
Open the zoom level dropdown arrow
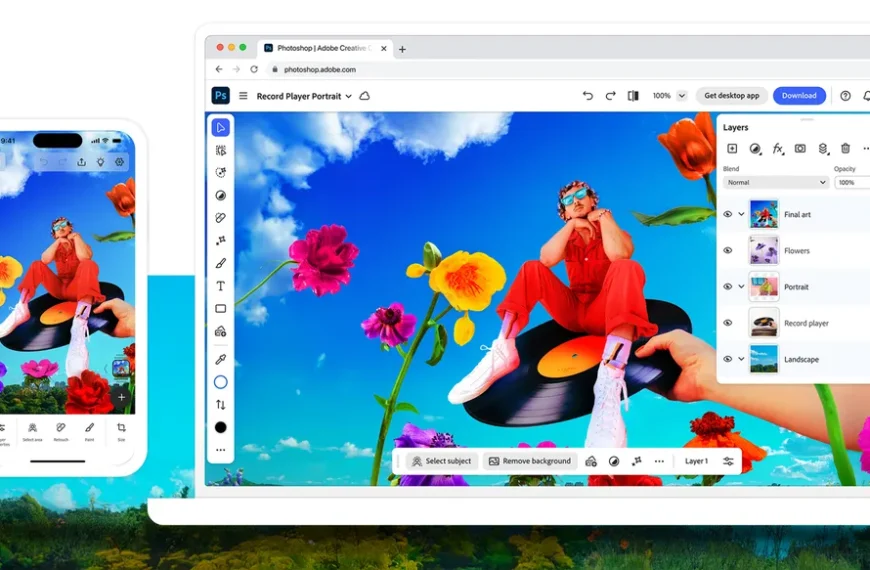[x=682, y=95]
